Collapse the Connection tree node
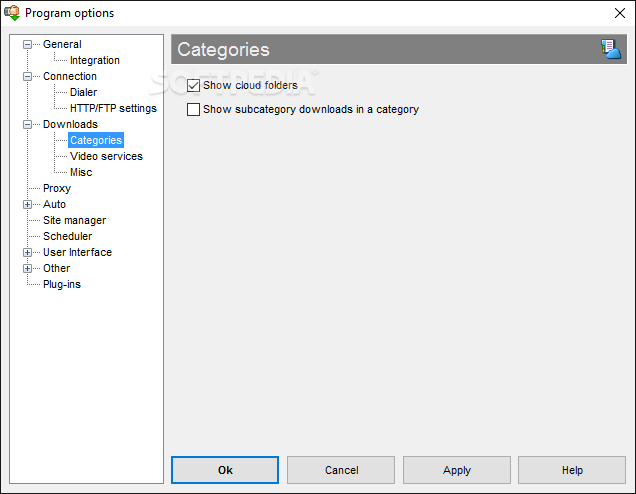Viewport: 636px width, 494px height. click(x=27, y=76)
